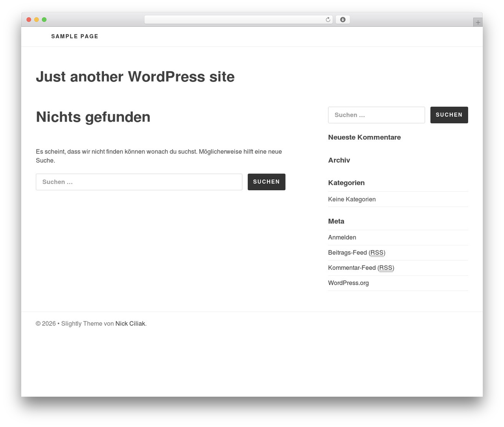The image size is (504, 427).
Task: Visit the WordPress.org link
Action: [x=348, y=283]
